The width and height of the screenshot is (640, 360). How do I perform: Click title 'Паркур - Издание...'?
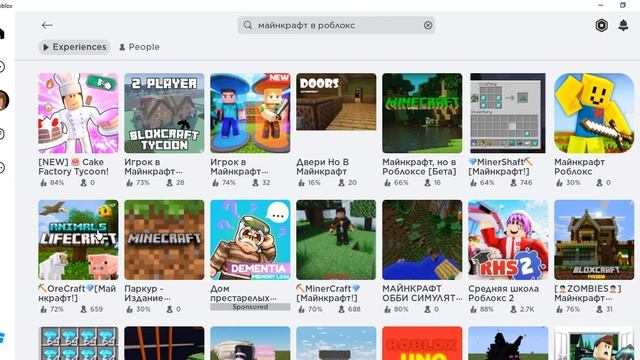(x=147, y=293)
